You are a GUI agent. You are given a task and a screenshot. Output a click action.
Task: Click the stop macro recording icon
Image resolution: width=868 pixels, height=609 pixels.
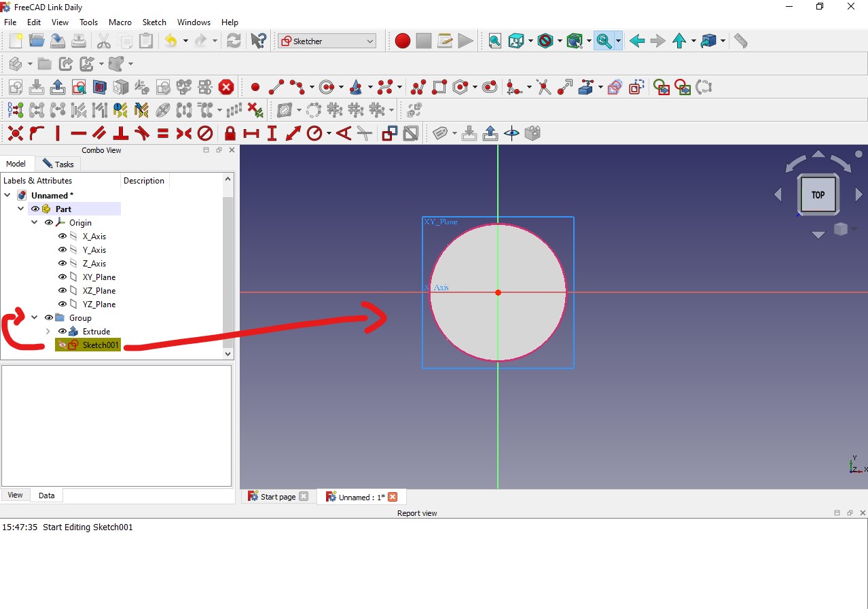pyautogui.click(x=423, y=41)
